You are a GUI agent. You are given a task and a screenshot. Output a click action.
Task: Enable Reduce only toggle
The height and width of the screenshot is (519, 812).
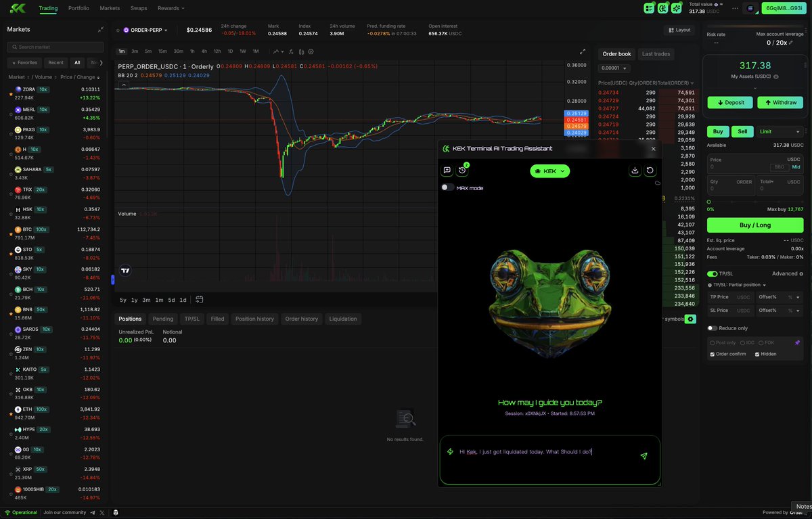(x=712, y=328)
